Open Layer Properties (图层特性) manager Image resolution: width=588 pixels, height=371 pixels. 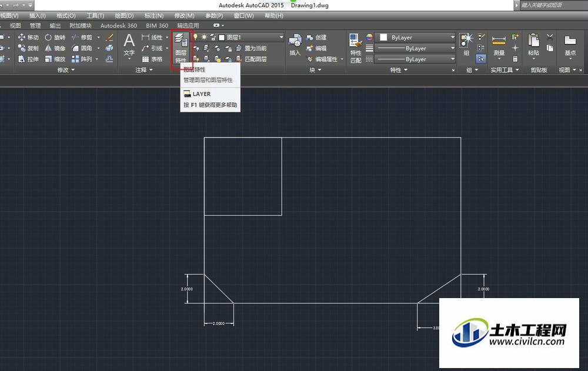tap(181, 48)
